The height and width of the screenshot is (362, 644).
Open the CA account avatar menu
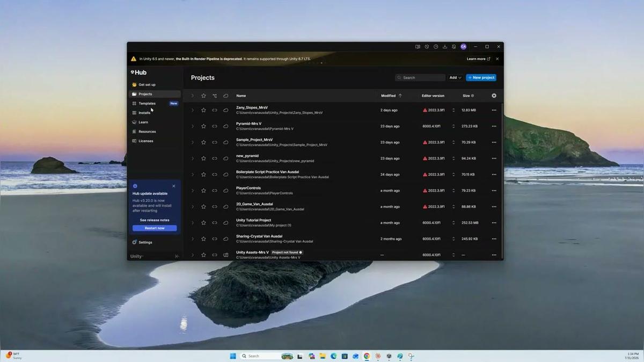pyautogui.click(x=464, y=47)
